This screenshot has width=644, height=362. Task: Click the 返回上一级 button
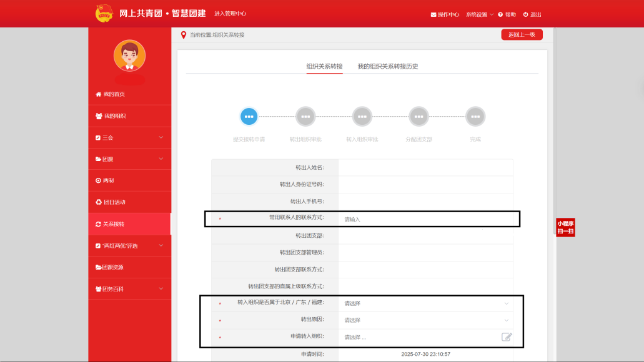pyautogui.click(x=522, y=35)
